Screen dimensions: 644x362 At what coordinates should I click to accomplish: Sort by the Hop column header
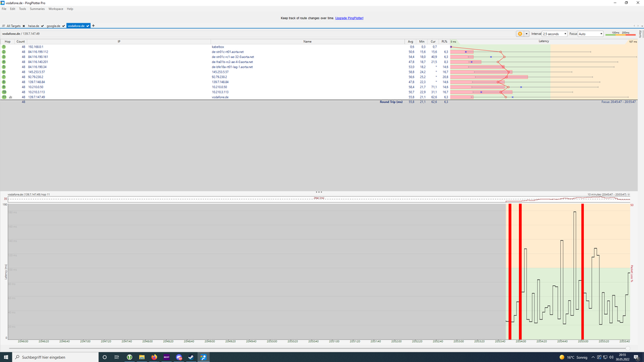coord(7,41)
